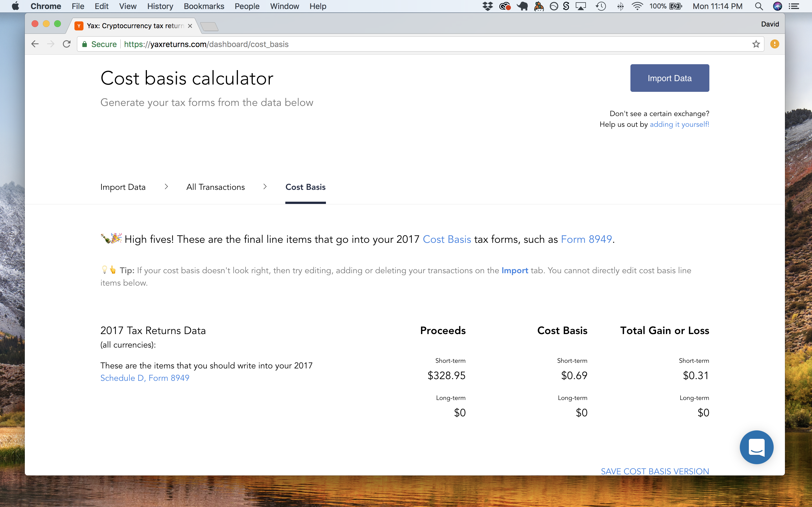Bookmark page with star icon
This screenshot has width=812, height=507.
[x=756, y=44]
